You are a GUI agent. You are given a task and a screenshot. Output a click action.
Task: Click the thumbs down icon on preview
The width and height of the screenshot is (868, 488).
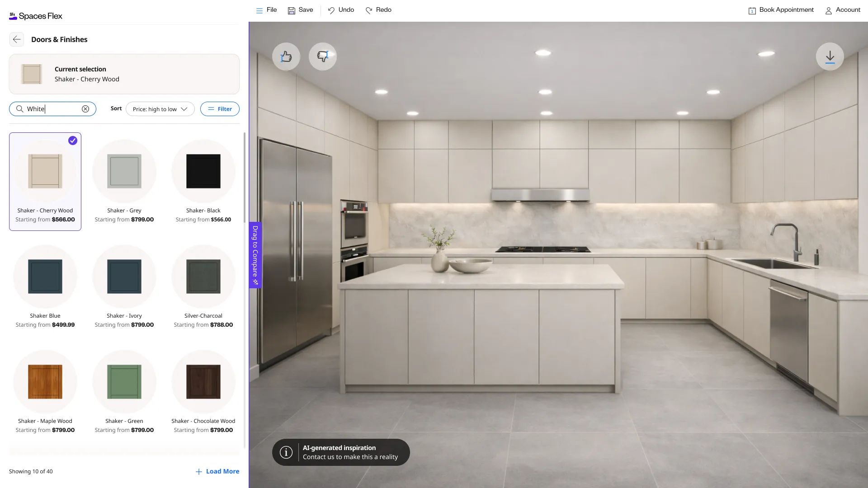(x=323, y=56)
